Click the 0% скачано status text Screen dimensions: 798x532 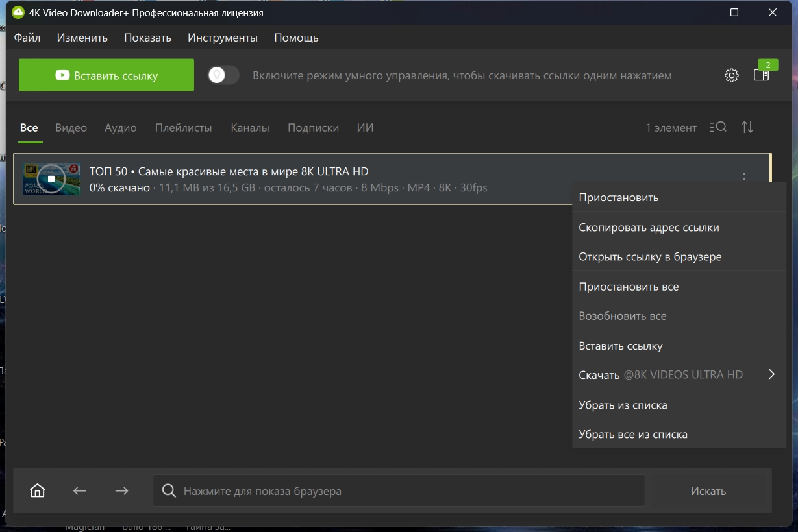[119, 187]
